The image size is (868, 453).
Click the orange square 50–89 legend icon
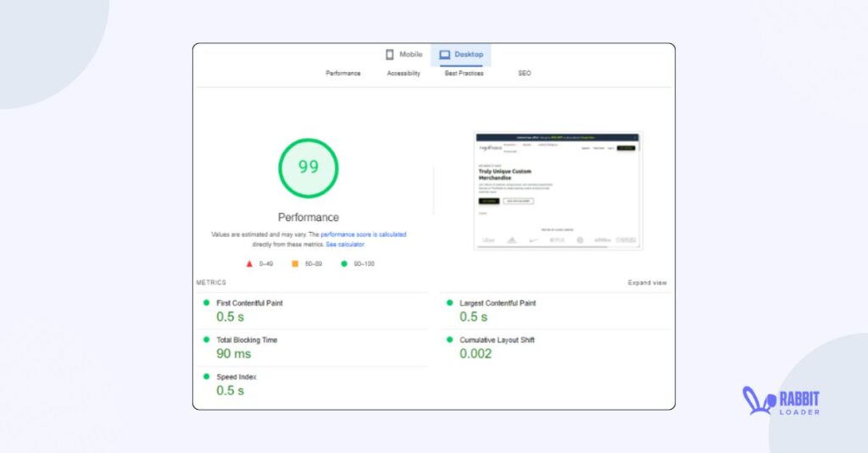(x=295, y=264)
